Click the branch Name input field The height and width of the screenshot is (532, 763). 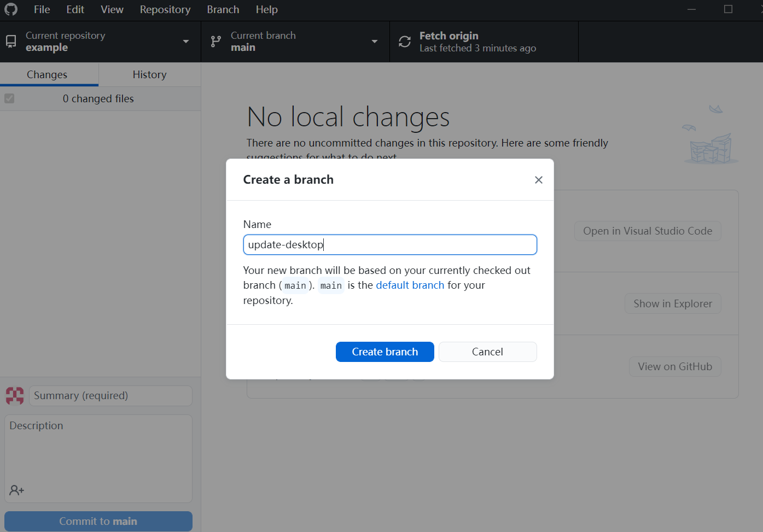[x=389, y=244]
